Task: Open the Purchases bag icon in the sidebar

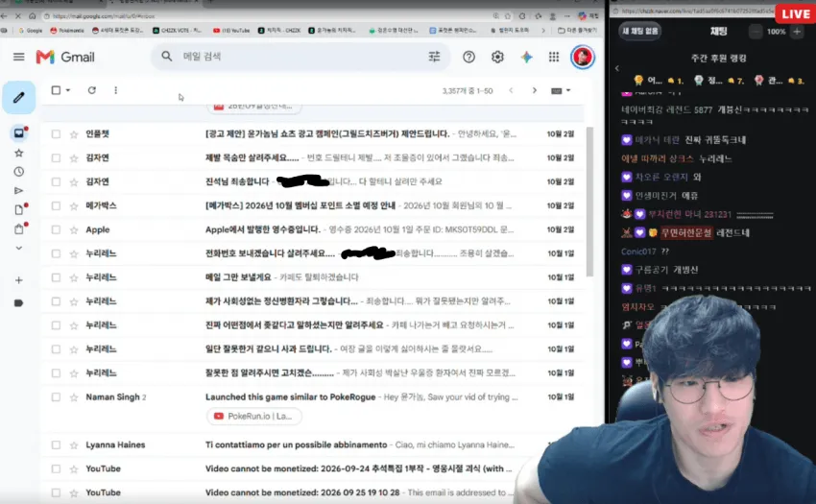Action: [19, 229]
